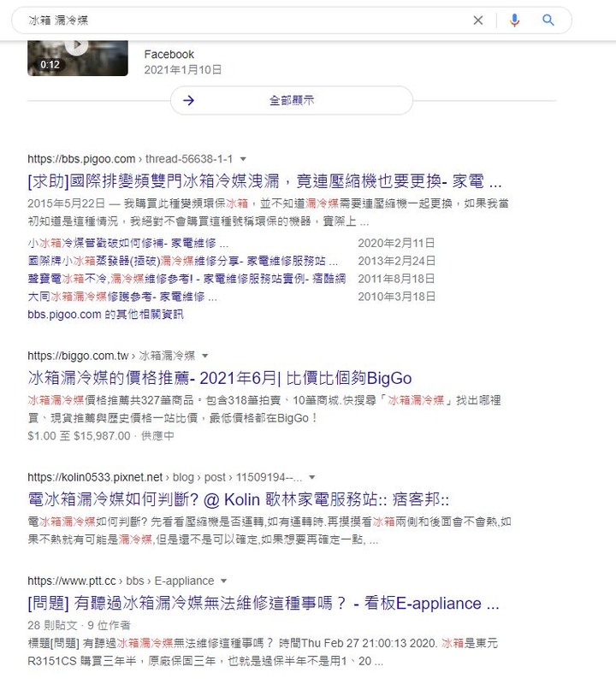Start voice search with the microphone icon
Screen dimensions: 616x690
514,21
